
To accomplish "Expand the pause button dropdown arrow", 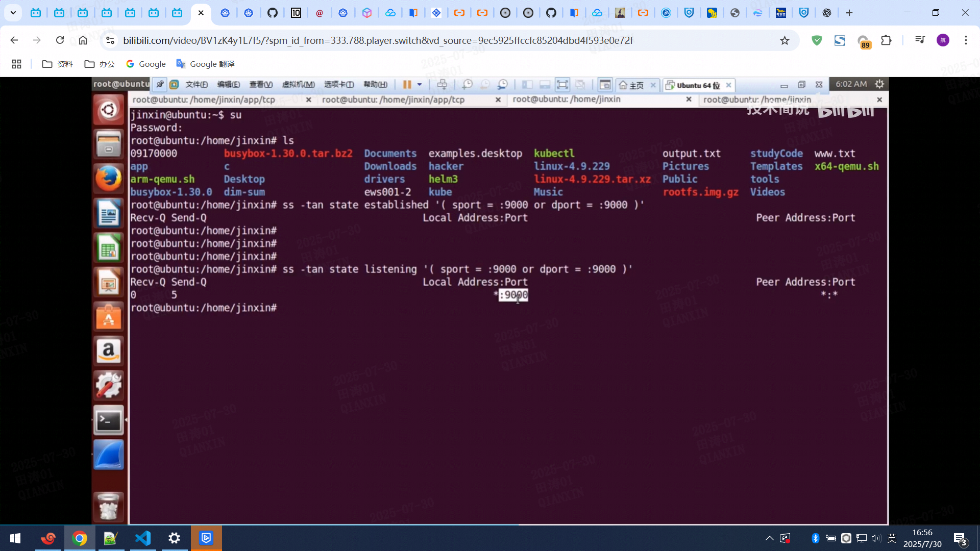I will click(x=420, y=85).
